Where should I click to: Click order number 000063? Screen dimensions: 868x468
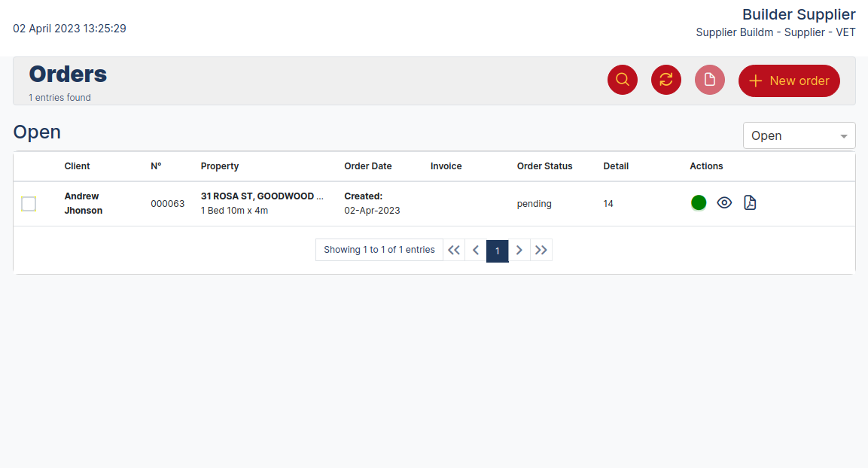168,204
